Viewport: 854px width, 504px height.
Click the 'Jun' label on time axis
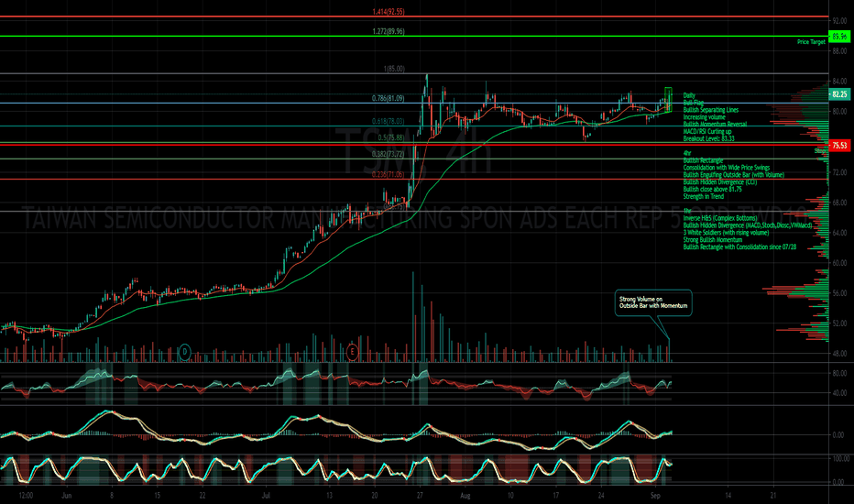point(67,495)
